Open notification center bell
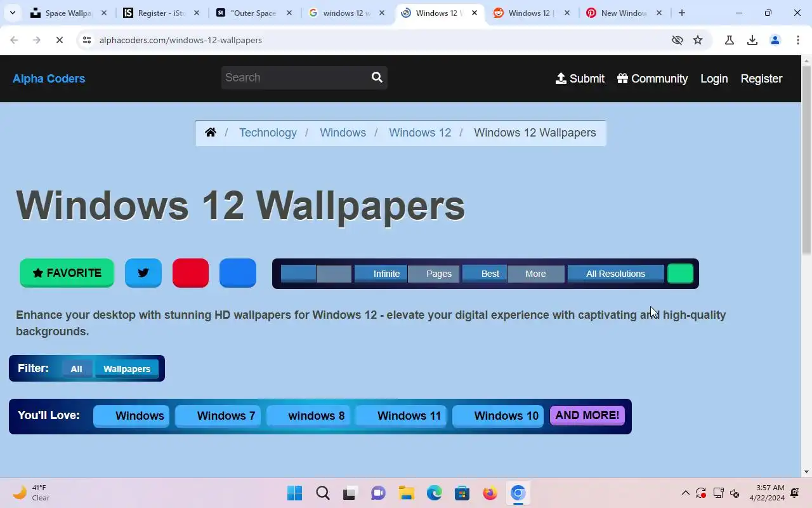The height and width of the screenshot is (508, 812). point(795,493)
